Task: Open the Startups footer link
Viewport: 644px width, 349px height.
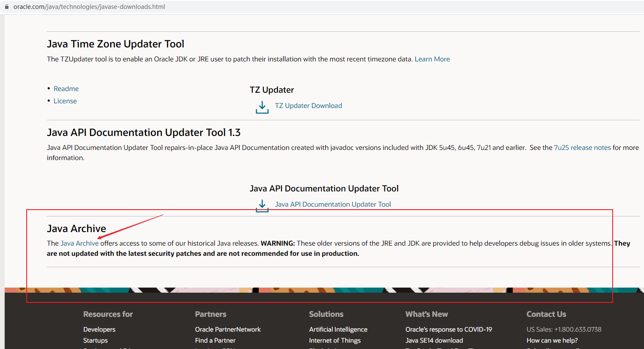Action: click(x=95, y=341)
